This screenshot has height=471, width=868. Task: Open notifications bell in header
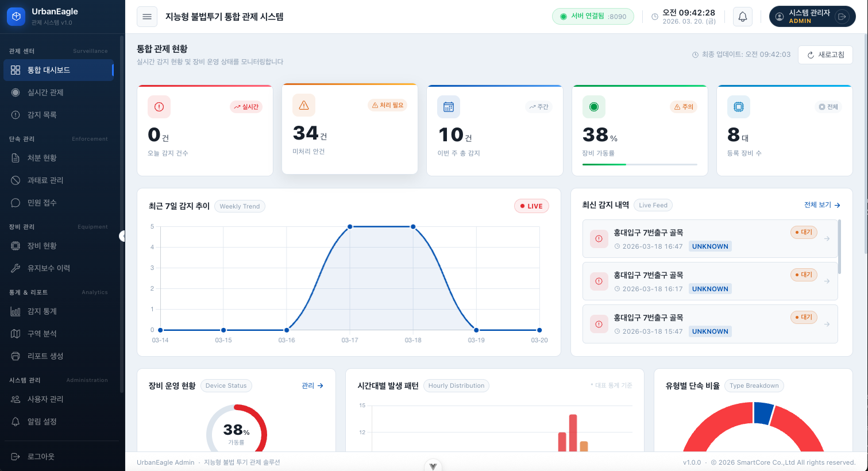point(743,17)
